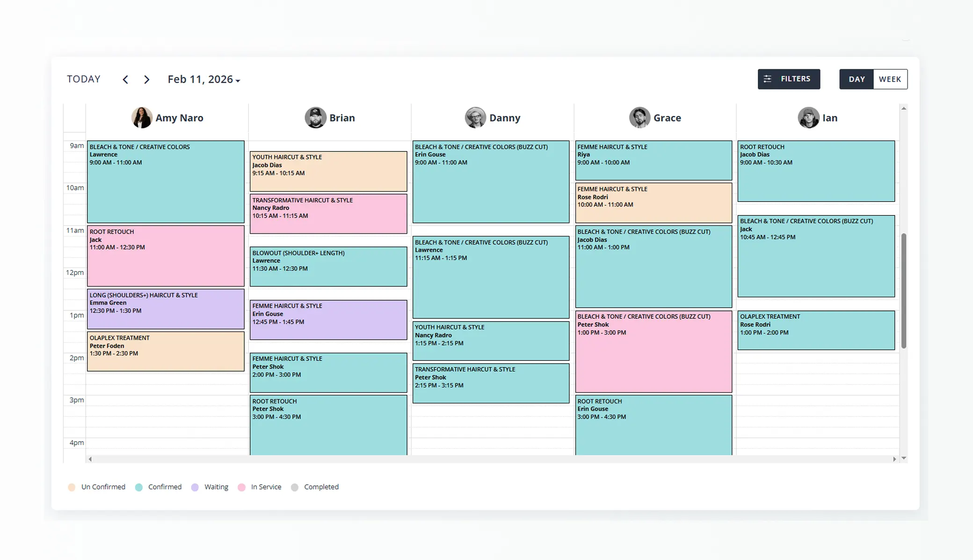The width and height of the screenshot is (973, 560).
Task: Click Brian's profile picture
Action: (x=315, y=117)
